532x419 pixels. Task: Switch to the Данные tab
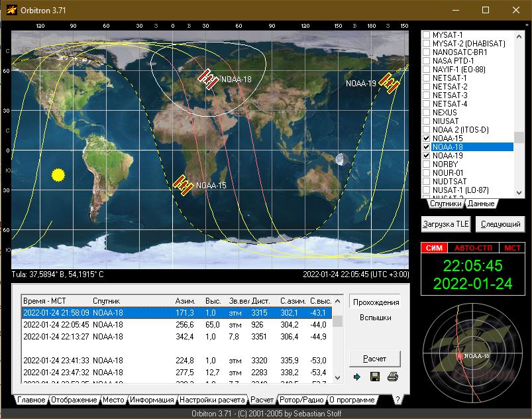coord(481,204)
